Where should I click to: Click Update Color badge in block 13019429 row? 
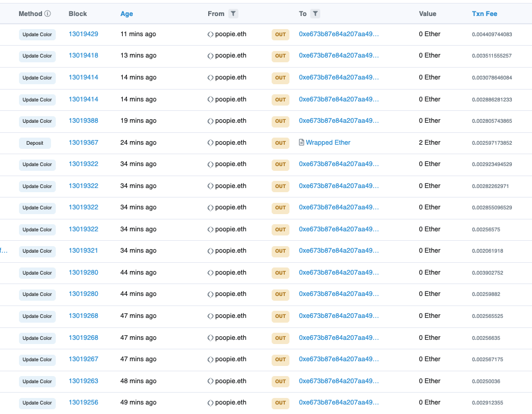click(37, 34)
